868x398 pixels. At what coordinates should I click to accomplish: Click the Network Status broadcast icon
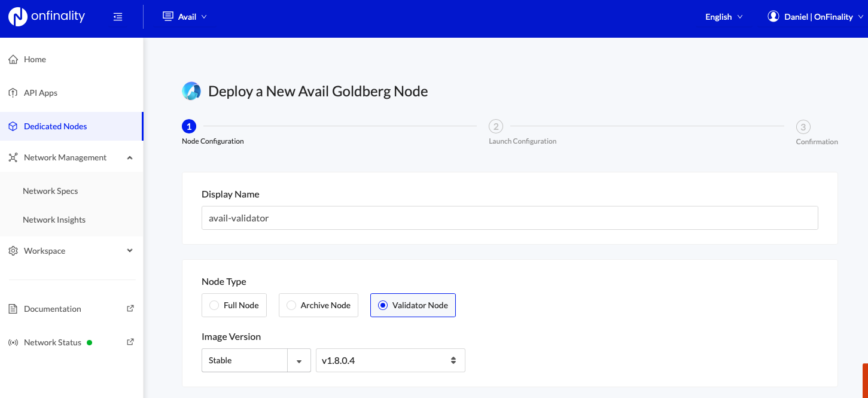coord(13,342)
